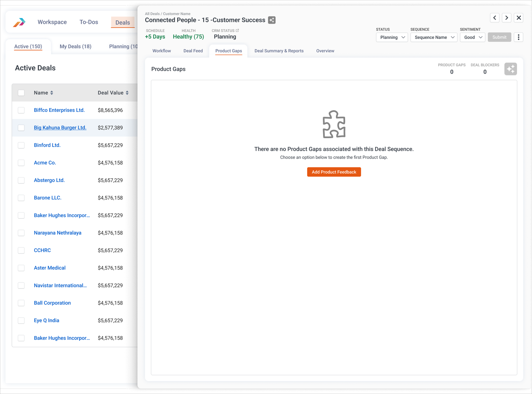This screenshot has width=532, height=394.
Task: Click the Healthy (75) health value
Action: pos(189,37)
